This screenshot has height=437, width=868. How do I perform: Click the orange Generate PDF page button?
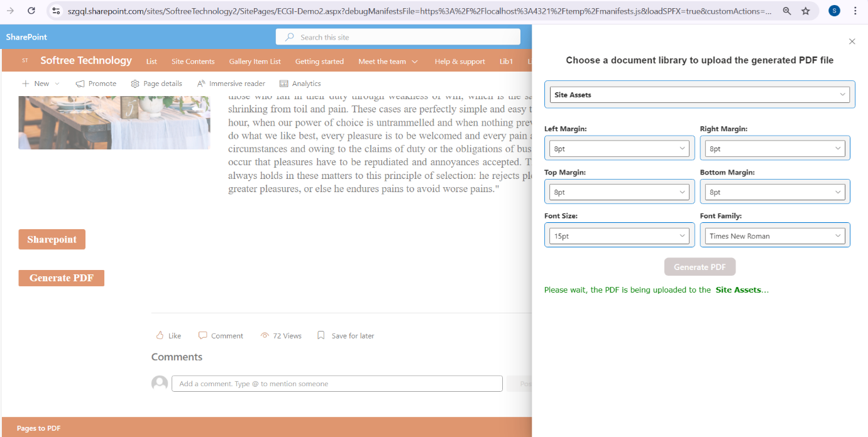tap(62, 278)
